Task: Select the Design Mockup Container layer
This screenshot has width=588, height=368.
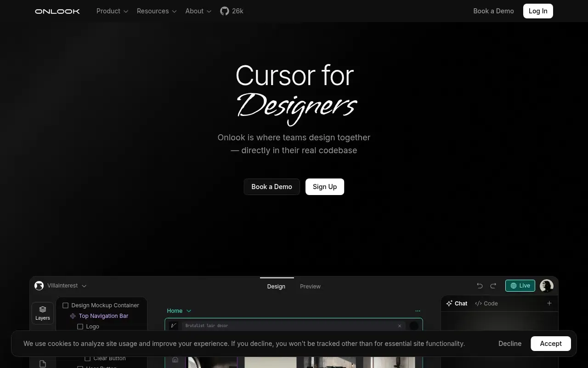Action: click(x=101, y=305)
